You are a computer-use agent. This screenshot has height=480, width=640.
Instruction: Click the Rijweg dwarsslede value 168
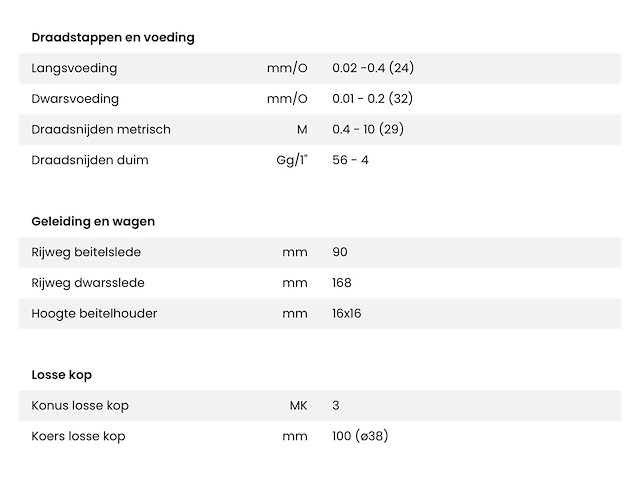[342, 283]
